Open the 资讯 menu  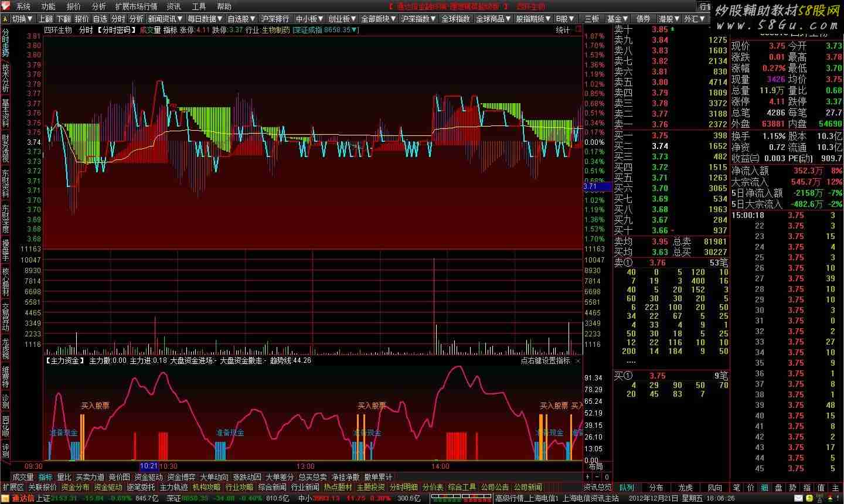(x=174, y=6)
